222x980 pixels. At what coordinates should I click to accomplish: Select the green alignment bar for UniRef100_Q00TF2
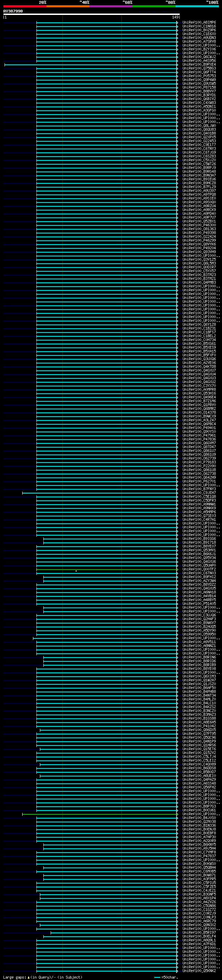(x=107, y=569)
